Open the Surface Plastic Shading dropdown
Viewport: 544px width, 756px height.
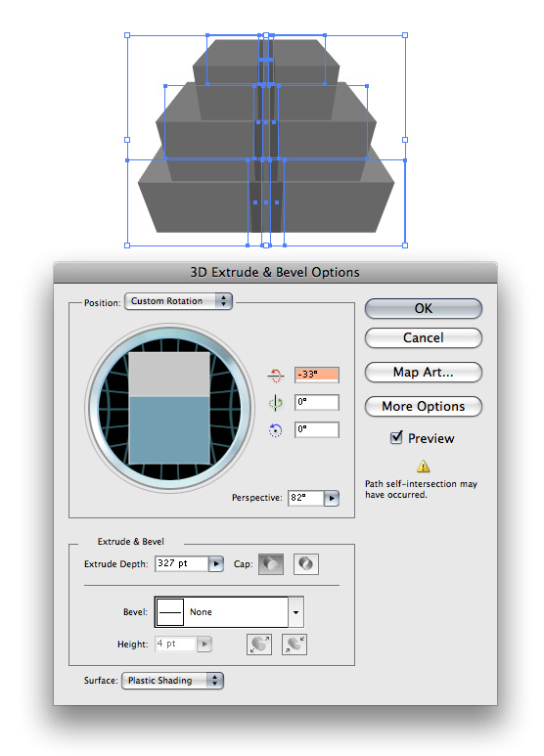[x=172, y=681]
